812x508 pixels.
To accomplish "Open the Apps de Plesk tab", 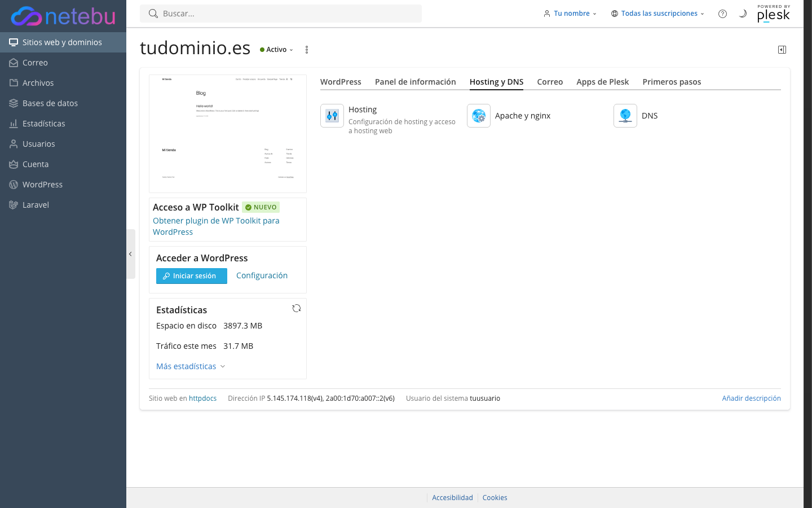I will [602, 82].
